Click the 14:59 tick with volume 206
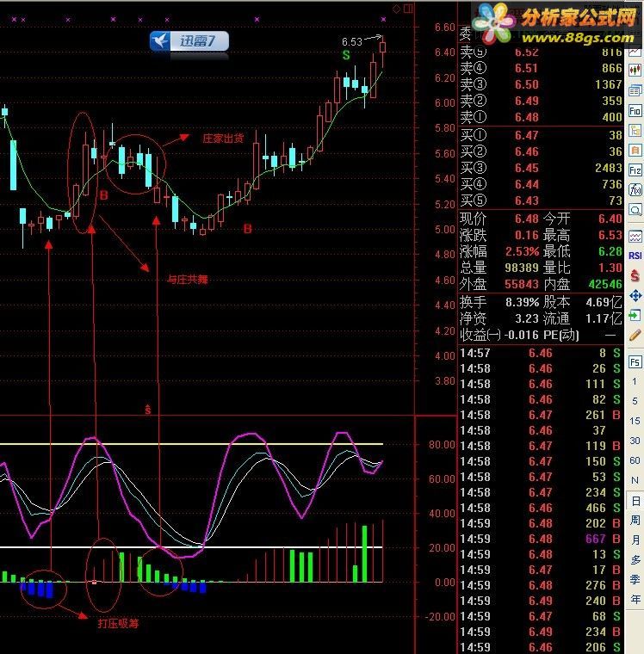Screen dimensions: 644x654 (540, 647)
